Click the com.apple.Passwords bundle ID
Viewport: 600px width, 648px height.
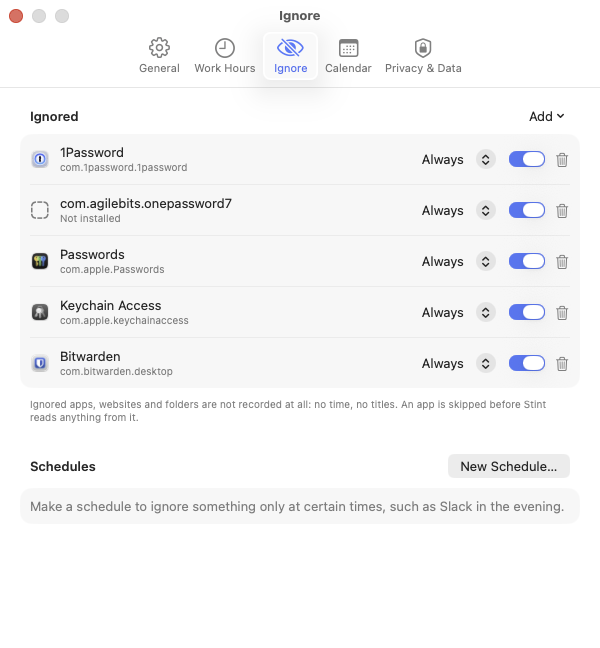[112, 269]
